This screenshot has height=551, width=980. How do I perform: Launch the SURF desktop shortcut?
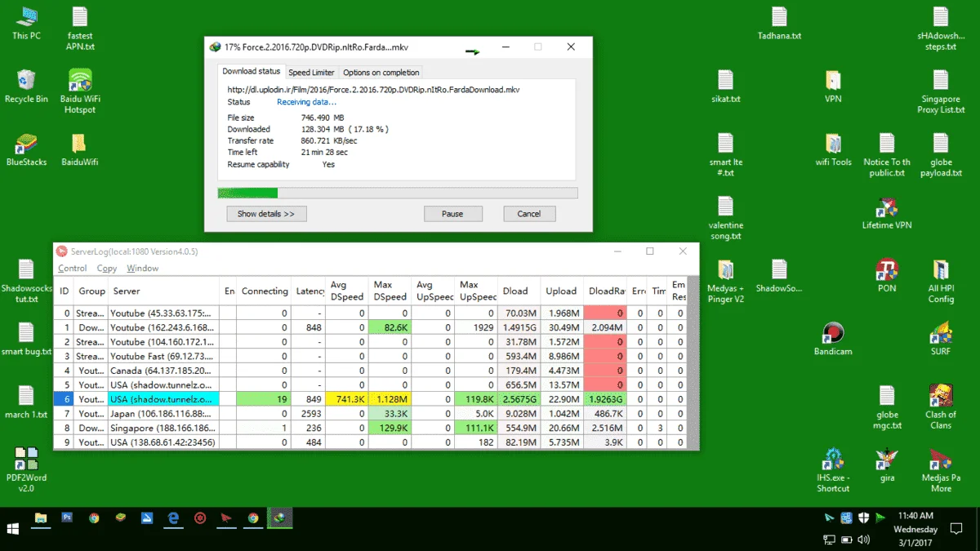pos(941,339)
